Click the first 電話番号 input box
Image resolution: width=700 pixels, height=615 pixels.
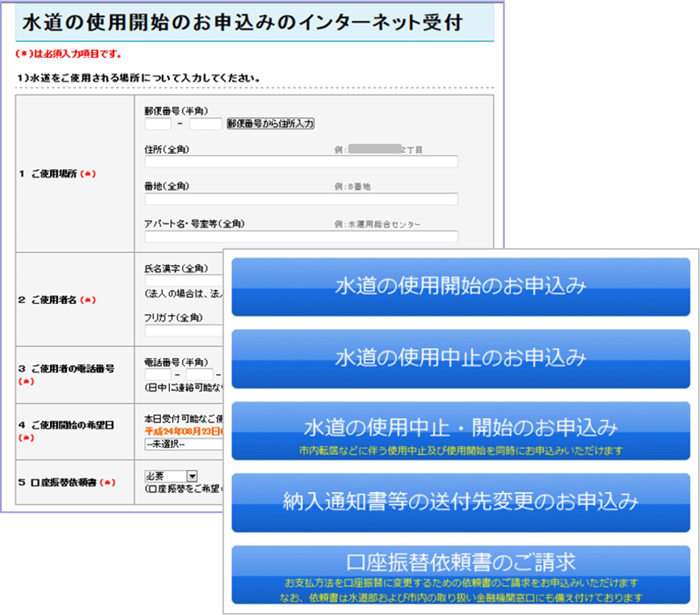158,375
